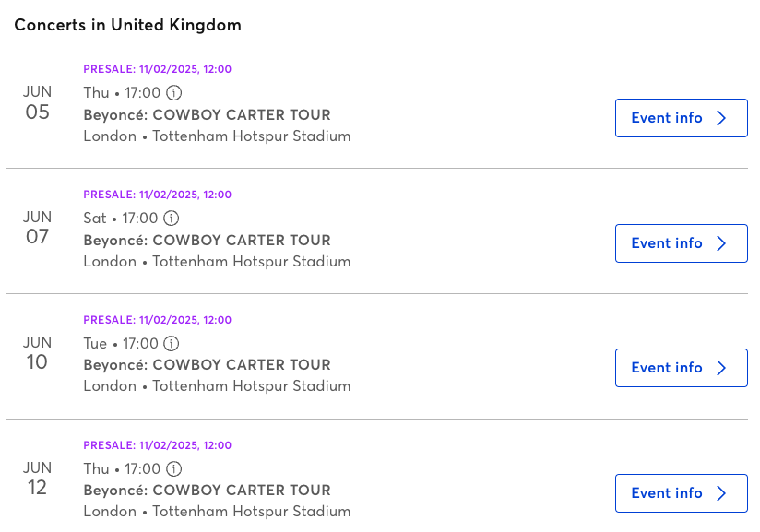
Task: Open Event info for Jun 05 concert
Action: coord(682,118)
